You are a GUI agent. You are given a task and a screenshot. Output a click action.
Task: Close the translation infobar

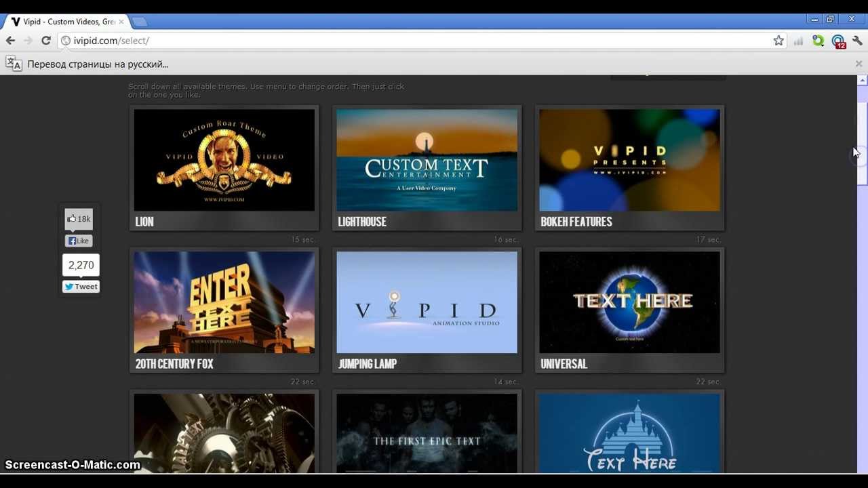click(x=859, y=64)
